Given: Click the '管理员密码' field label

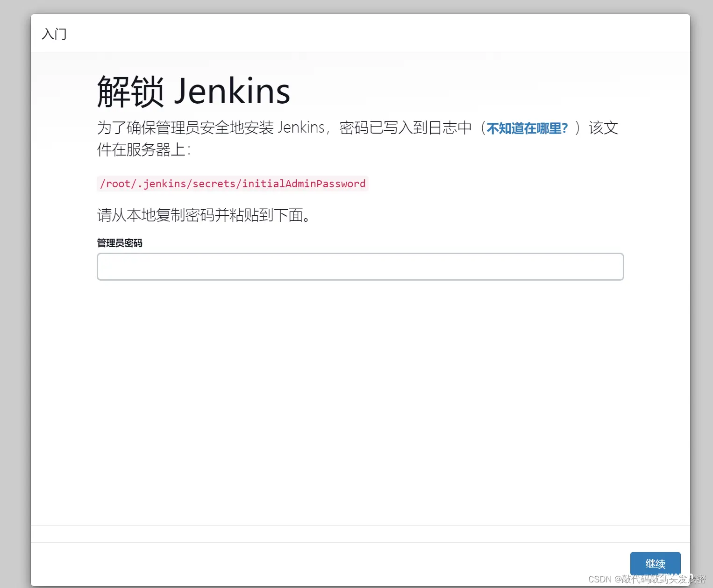Looking at the screenshot, I should pos(120,243).
